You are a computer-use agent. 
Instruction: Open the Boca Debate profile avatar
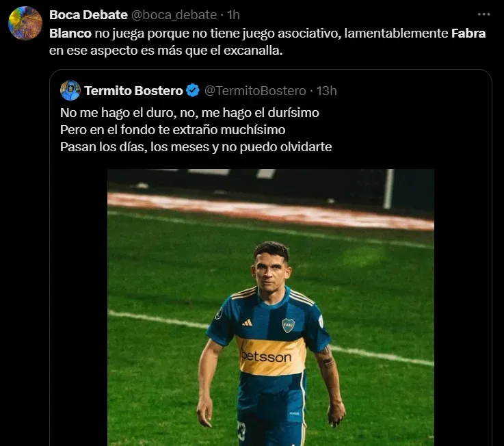click(25, 23)
